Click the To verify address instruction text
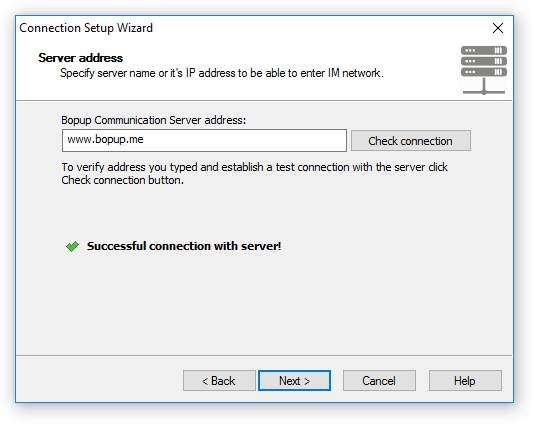The height and width of the screenshot is (427, 534). point(254,174)
